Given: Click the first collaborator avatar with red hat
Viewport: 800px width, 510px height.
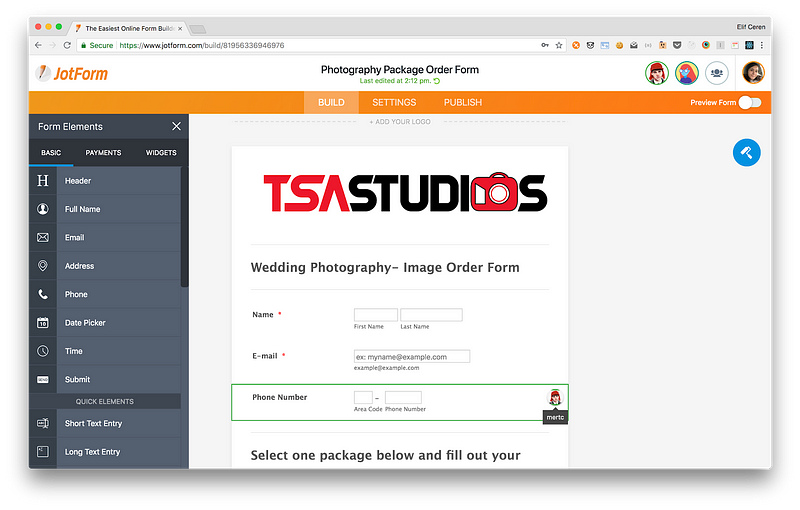Looking at the screenshot, I should tap(657, 73).
